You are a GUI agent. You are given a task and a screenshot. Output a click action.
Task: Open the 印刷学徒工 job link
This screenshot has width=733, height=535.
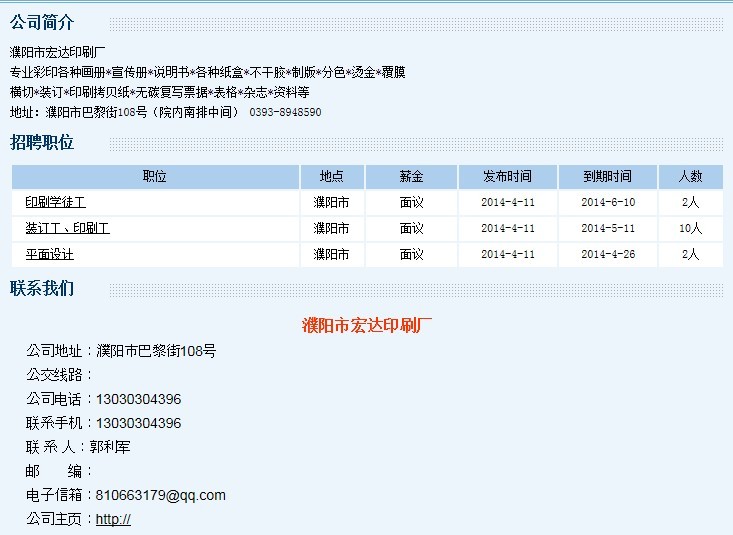(56, 202)
